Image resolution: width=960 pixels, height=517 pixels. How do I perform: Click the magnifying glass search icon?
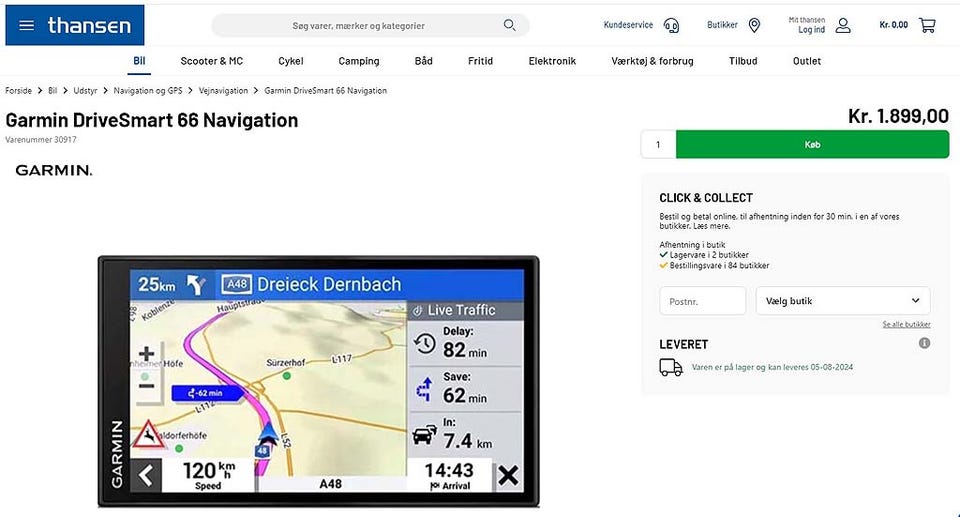pyautogui.click(x=509, y=25)
